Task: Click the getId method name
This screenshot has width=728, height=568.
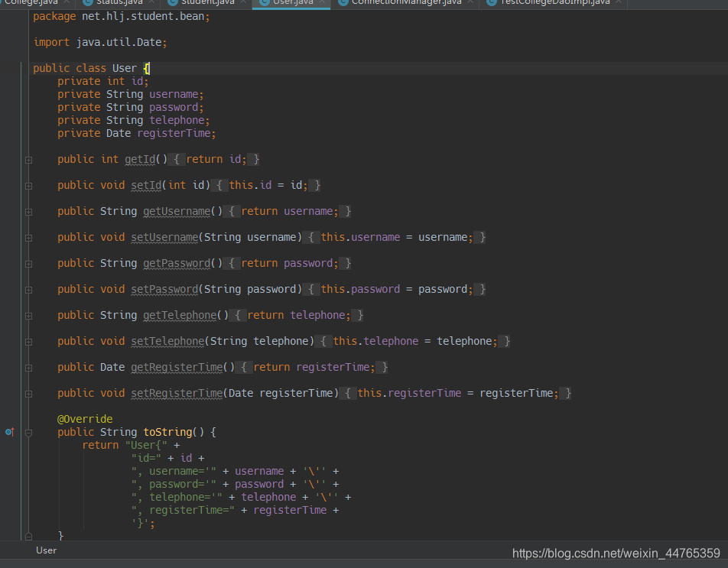Action: point(140,159)
